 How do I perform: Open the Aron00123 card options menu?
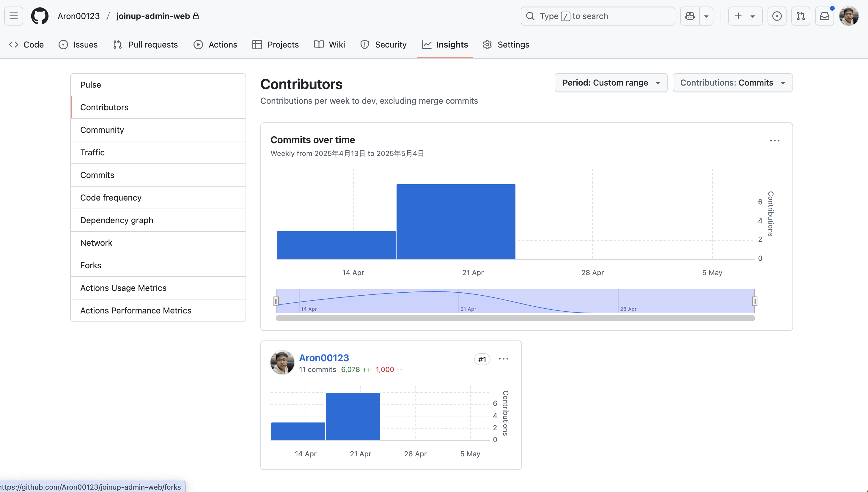pos(503,359)
